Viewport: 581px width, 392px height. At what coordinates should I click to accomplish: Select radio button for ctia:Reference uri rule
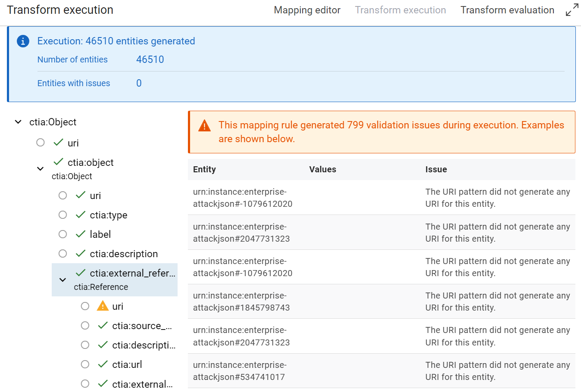pos(85,306)
